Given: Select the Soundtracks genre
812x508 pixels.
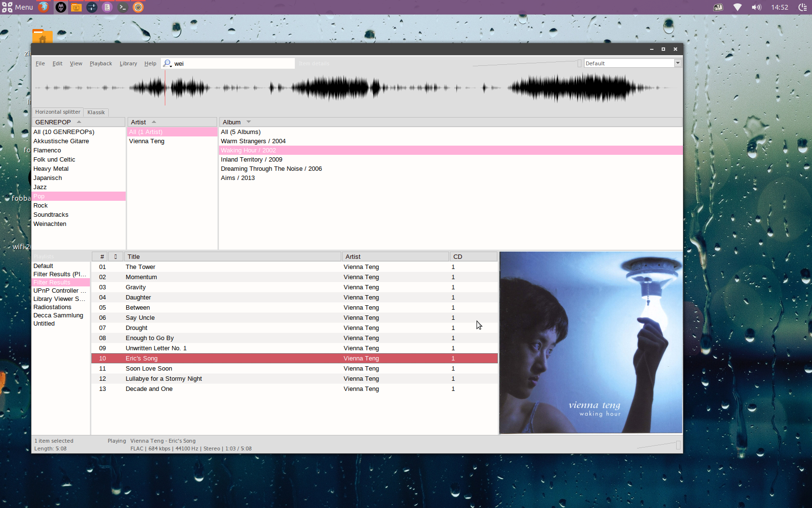Looking at the screenshot, I should [x=79, y=215].
